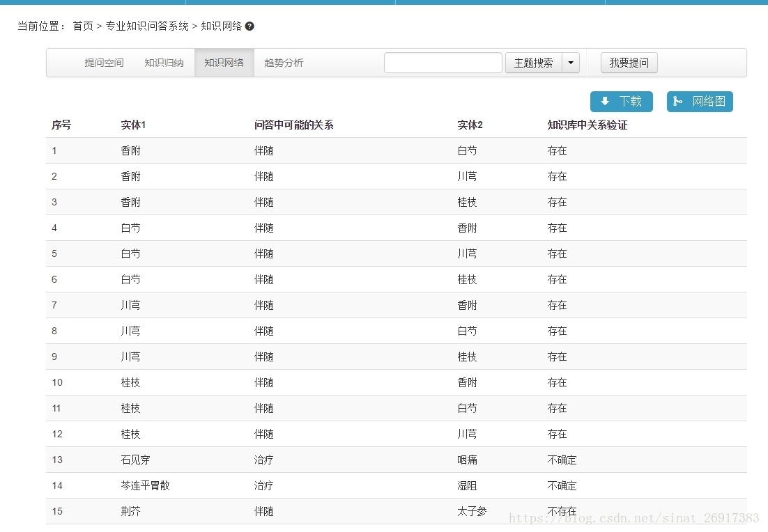This screenshot has width=768, height=532.
Task: Click 存在 status in row 6
Action: click(x=558, y=279)
